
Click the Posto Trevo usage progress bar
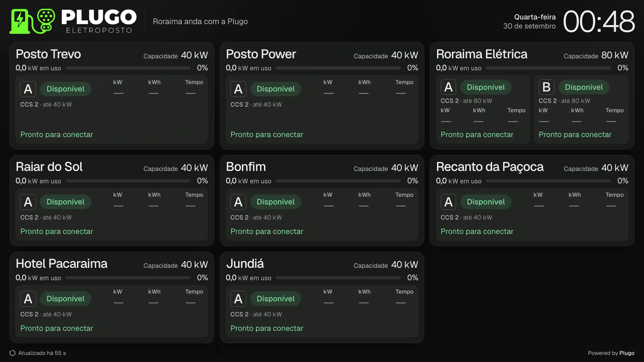128,68
